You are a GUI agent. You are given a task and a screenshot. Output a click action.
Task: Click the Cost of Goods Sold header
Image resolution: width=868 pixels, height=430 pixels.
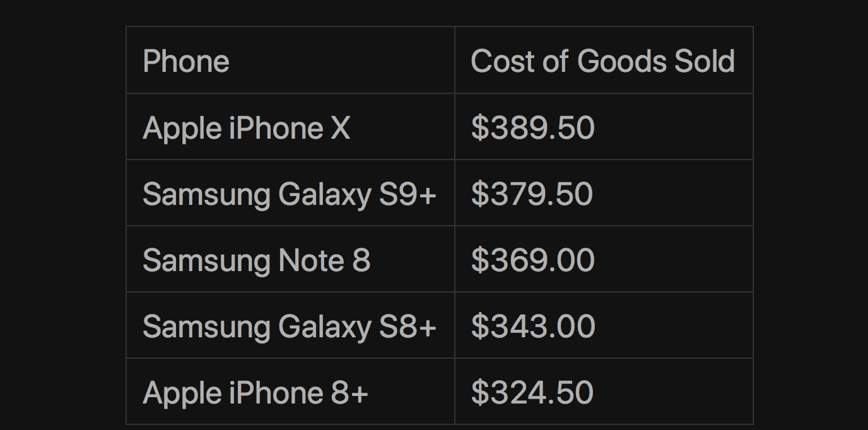(602, 61)
